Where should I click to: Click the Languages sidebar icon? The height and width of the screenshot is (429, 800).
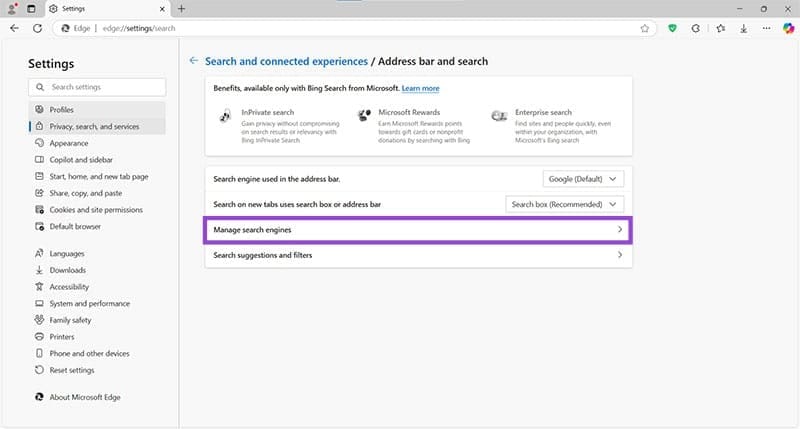click(x=39, y=253)
